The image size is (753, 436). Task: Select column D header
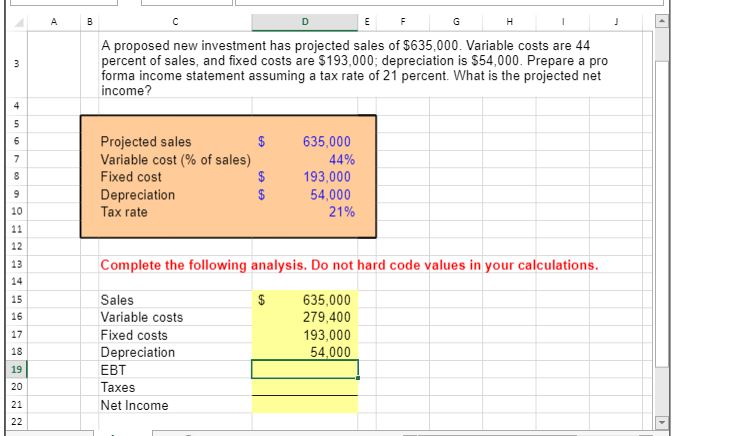click(x=304, y=22)
